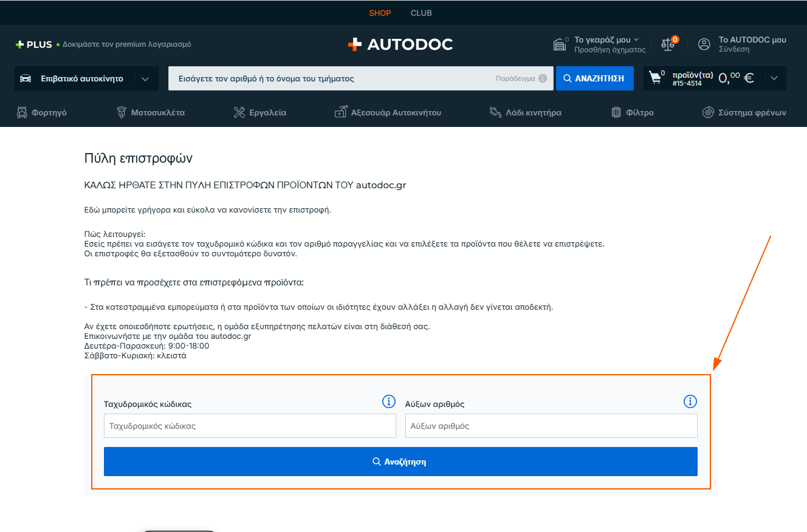807x532 pixels.
Task: Expand the cart dropdown arrow
Action: (774, 78)
